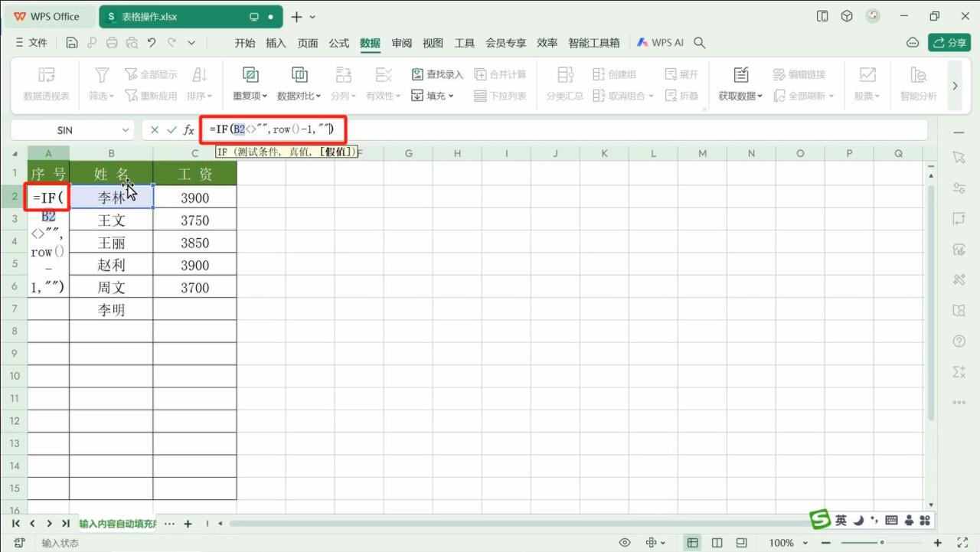The image size is (980, 552).
Task: Zoom in with the plus button
Action: pos(939,543)
